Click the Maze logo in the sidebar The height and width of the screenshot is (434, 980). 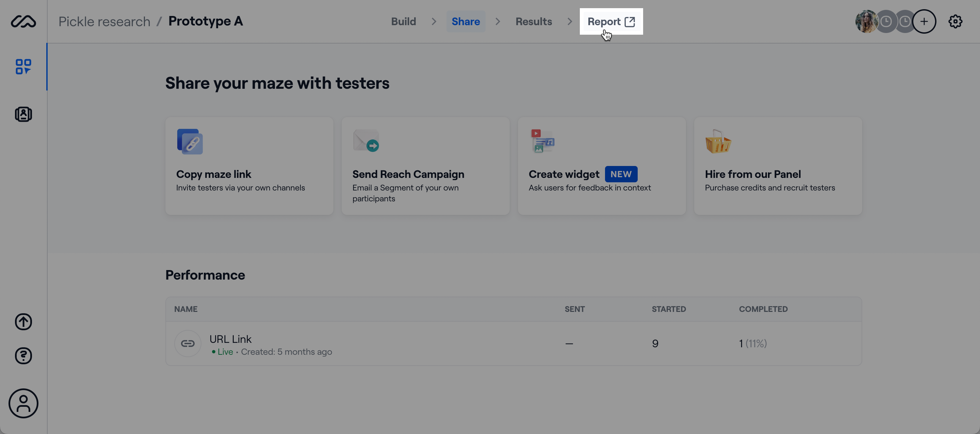click(x=23, y=22)
